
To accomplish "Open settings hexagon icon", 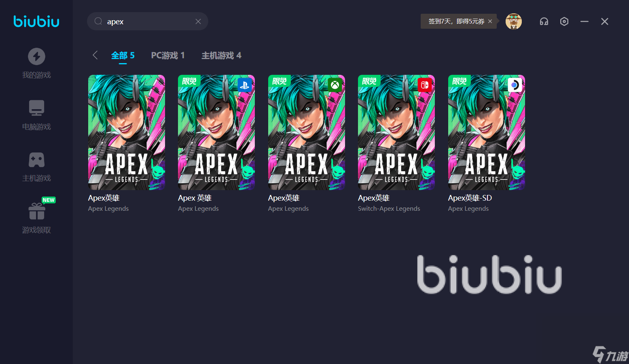I will click(x=564, y=21).
